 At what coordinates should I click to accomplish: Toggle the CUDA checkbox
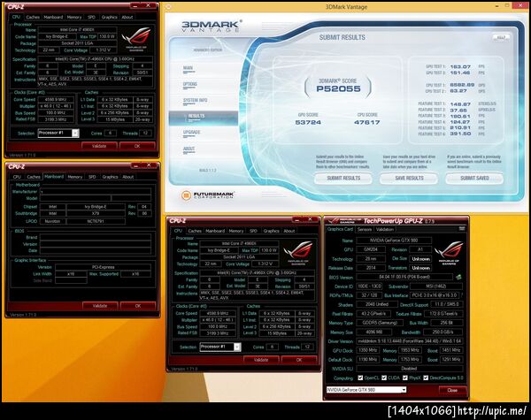pos(384,378)
